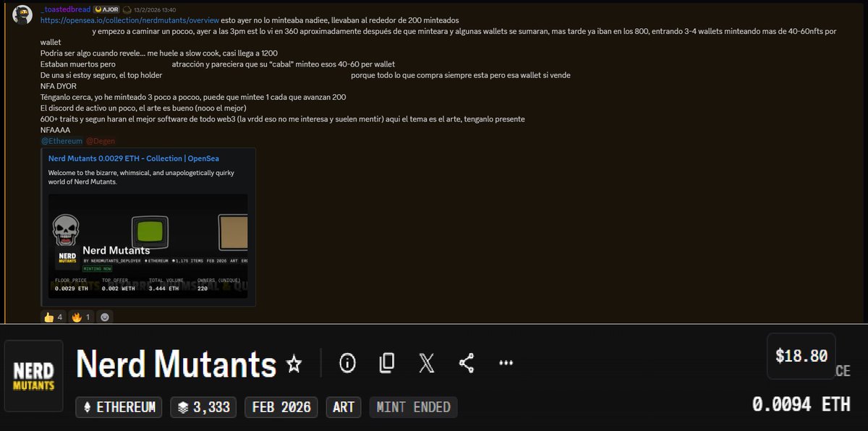This screenshot has width=868, height=431.
Task: Click the 13/2/2026 13:40 message timestamp
Action: point(156,9)
